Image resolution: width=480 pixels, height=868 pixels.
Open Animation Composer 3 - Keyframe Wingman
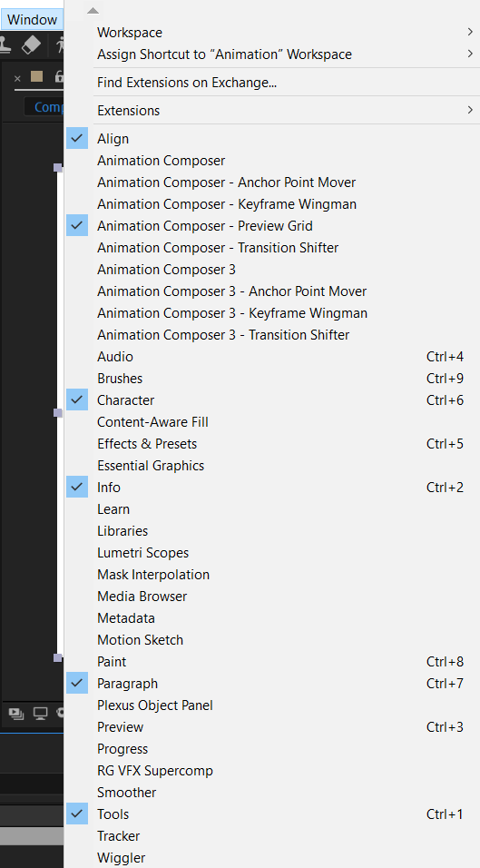click(271, 313)
